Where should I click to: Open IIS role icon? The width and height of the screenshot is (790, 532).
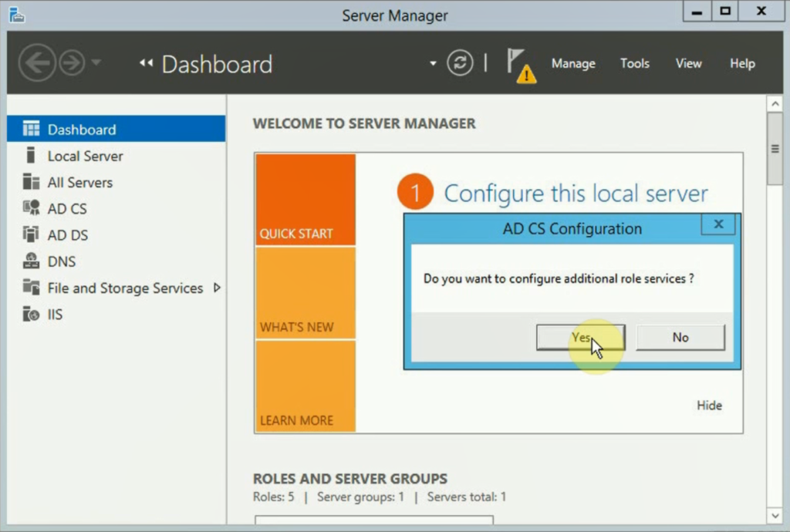31,314
